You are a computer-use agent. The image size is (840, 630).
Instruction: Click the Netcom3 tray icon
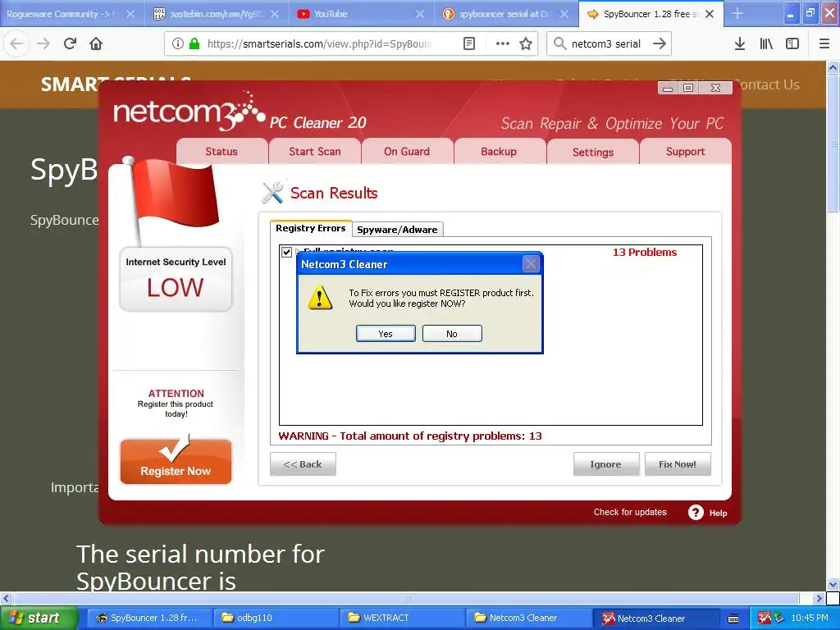tap(765, 618)
